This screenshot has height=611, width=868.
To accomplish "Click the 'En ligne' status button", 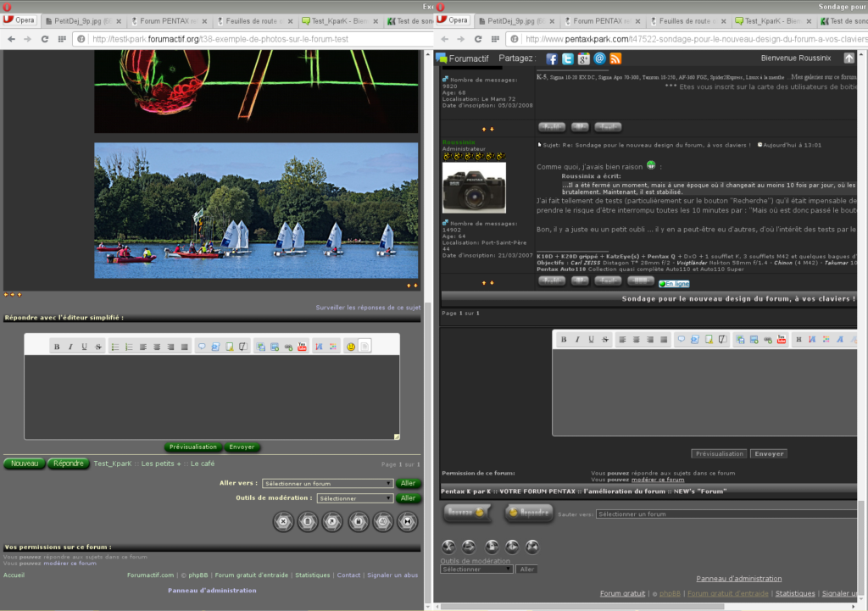I will pyautogui.click(x=674, y=284).
